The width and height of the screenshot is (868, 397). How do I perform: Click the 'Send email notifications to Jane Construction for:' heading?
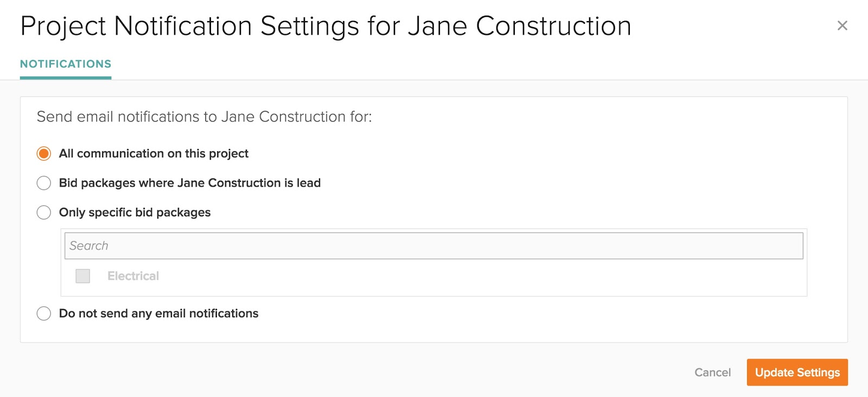click(204, 117)
